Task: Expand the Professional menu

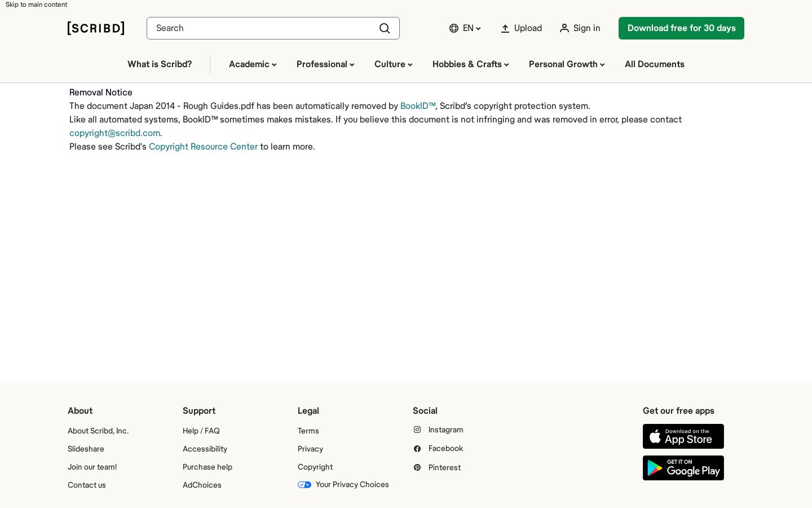Action: pyautogui.click(x=325, y=64)
